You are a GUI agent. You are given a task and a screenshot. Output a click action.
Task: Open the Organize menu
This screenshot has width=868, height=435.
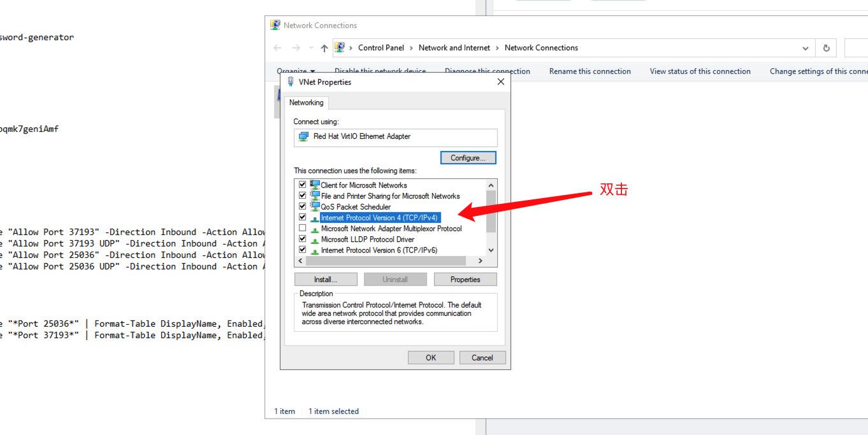tap(296, 71)
